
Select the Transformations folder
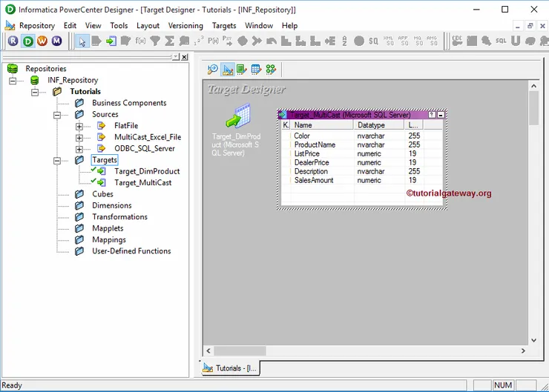tap(119, 217)
